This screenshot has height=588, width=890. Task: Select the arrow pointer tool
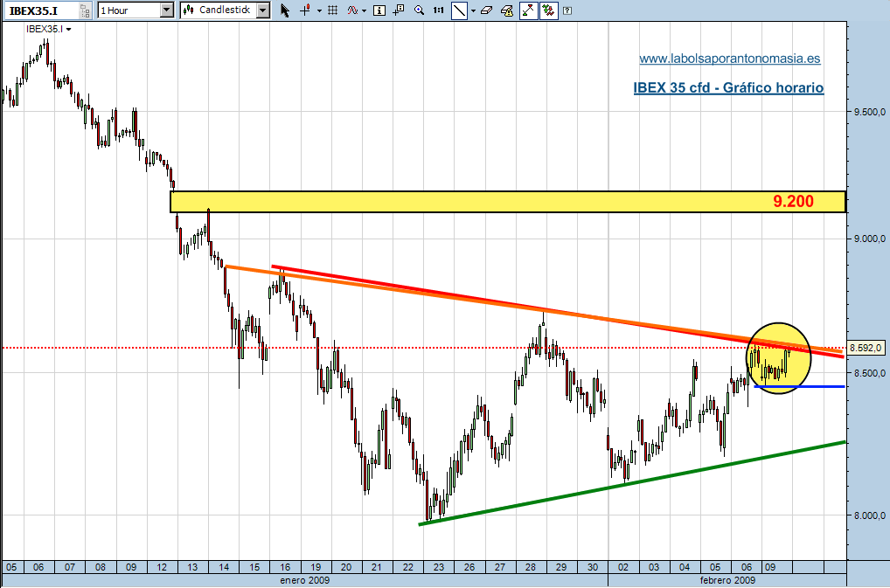click(285, 10)
